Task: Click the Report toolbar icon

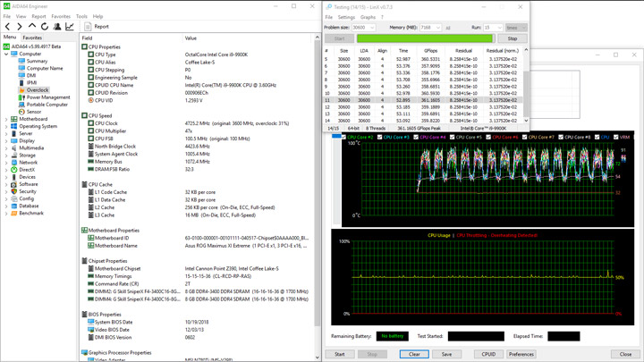Action: click(x=96, y=27)
